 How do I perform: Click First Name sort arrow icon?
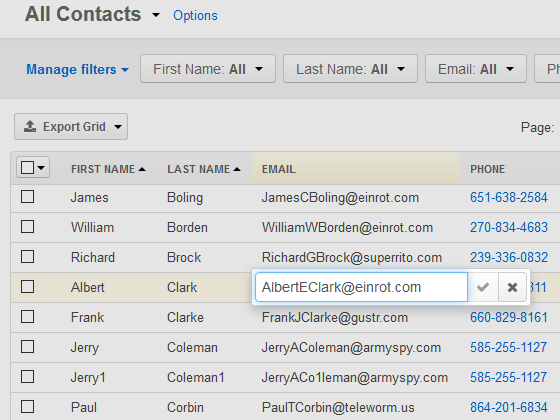tap(142, 169)
